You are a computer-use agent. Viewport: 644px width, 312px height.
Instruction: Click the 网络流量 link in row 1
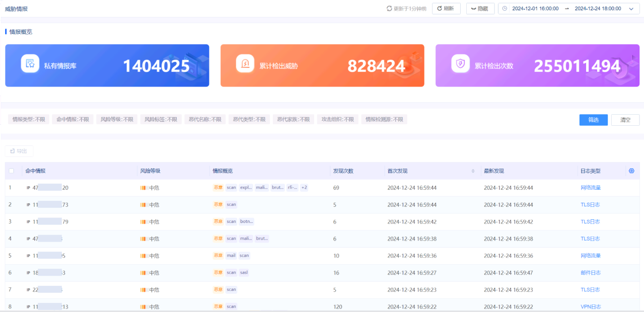click(x=591, y=188)
